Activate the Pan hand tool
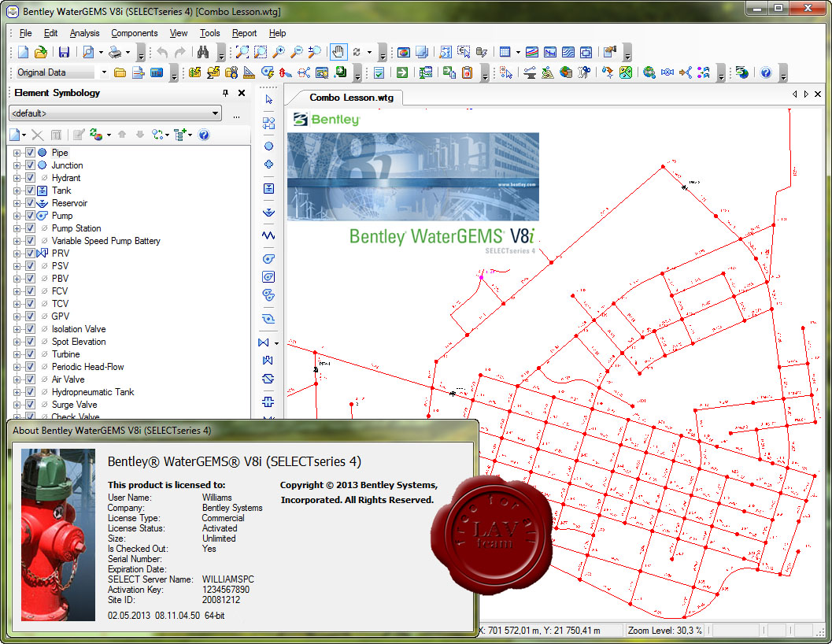 pos(338,52)
